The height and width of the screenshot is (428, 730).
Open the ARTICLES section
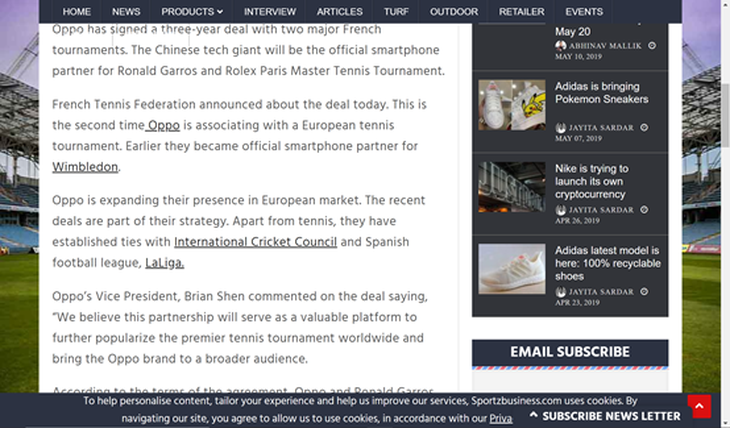pos(339,12)
